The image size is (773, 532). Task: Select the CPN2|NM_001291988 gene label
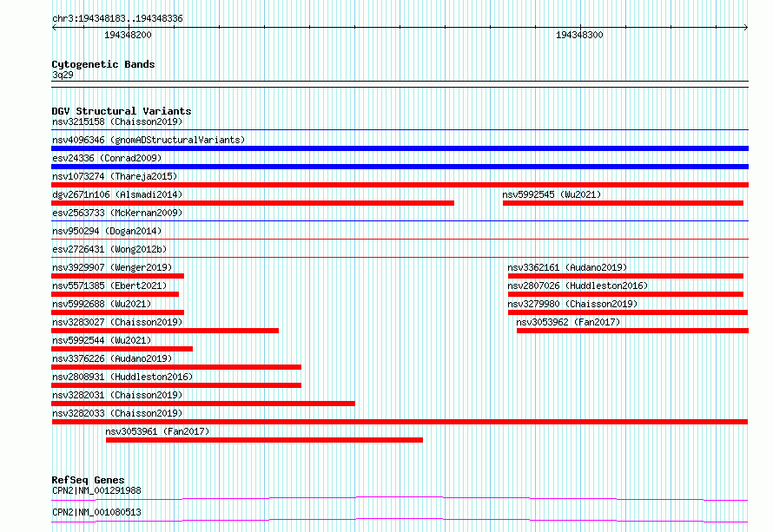click(x=96, y=490)
